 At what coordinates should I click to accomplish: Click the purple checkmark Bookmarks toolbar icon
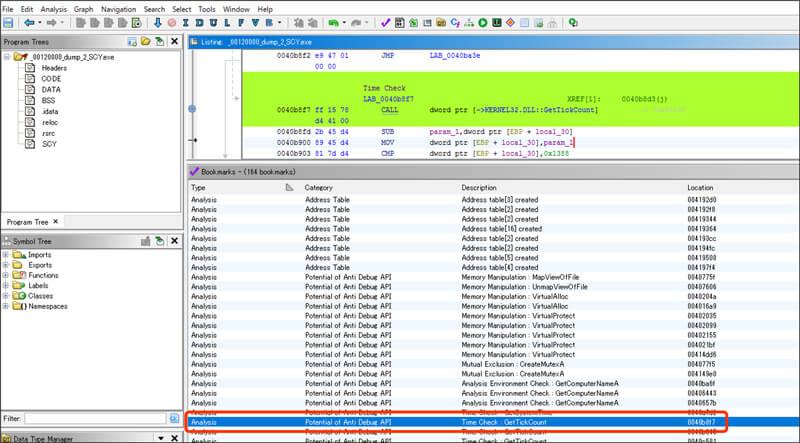(386, 23)
